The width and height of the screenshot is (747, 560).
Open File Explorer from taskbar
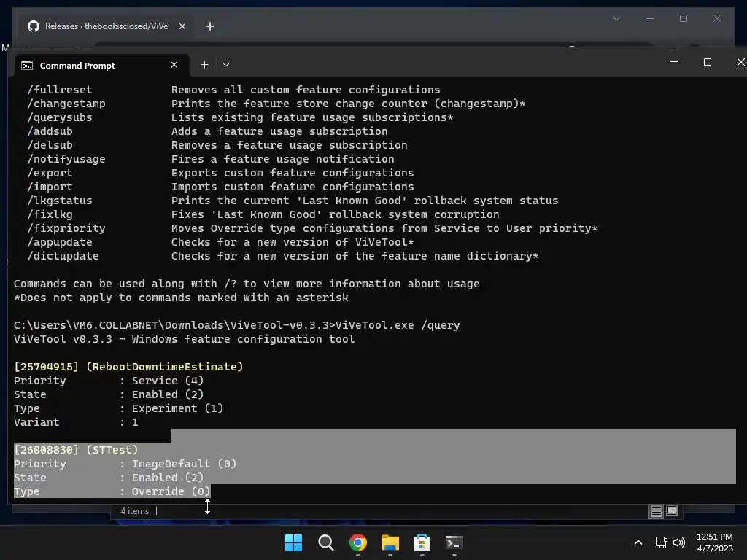(x=390, y=542)
